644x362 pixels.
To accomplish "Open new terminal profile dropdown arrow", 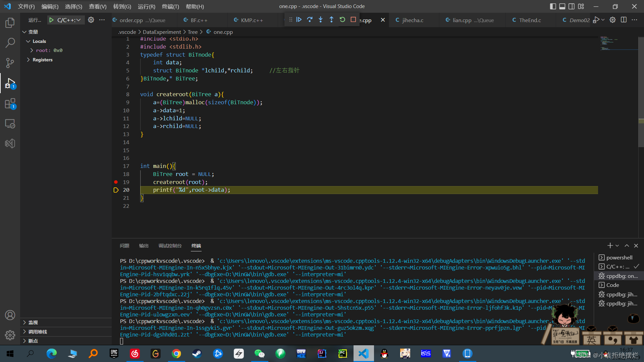I will click(617, 246).
